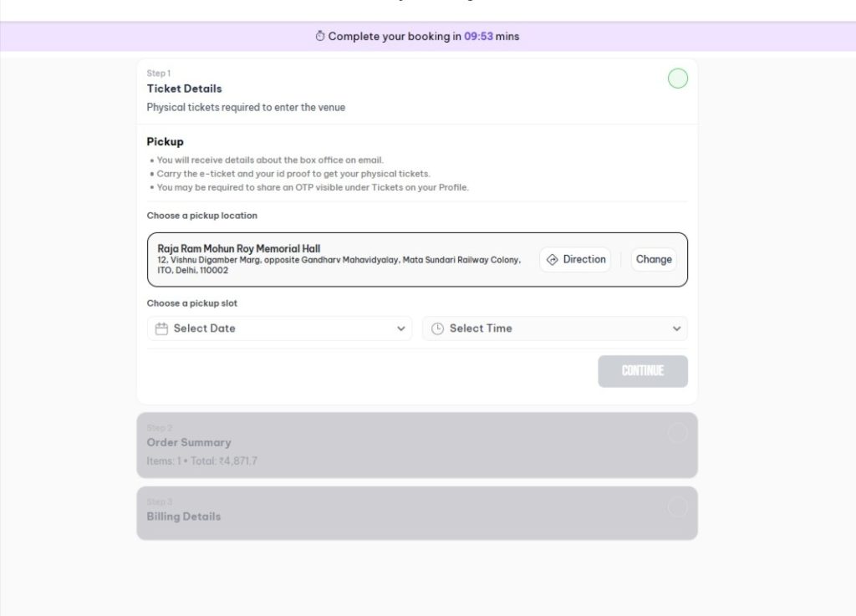This screenshot has height=616, width=856.
Task: Get directions to Raja Ram Mohun Roy Memorial Hall
Action: coord(575,259)
